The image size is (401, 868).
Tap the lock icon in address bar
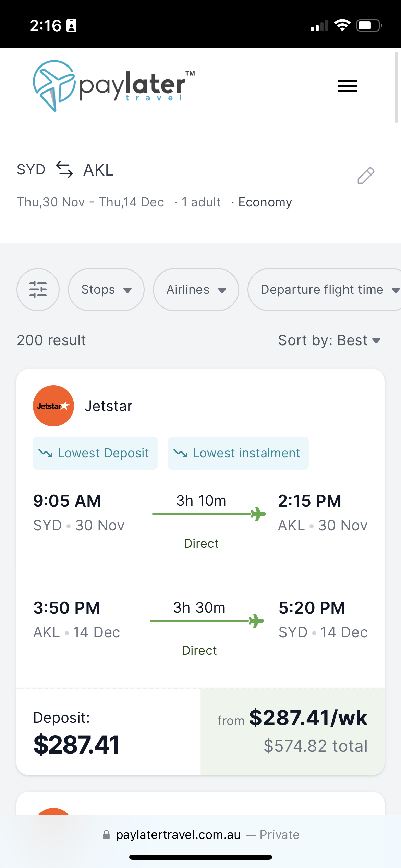tap(106, 834)
